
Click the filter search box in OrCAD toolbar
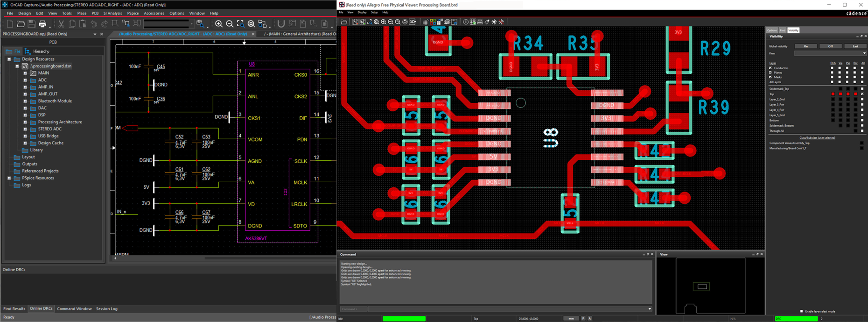(168, 23)
